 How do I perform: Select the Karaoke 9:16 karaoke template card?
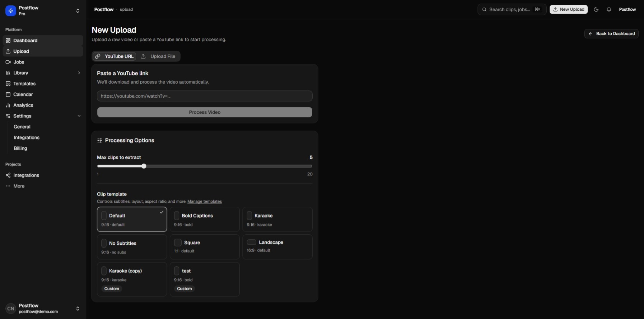pyautogui.click(x=277, y=219)
